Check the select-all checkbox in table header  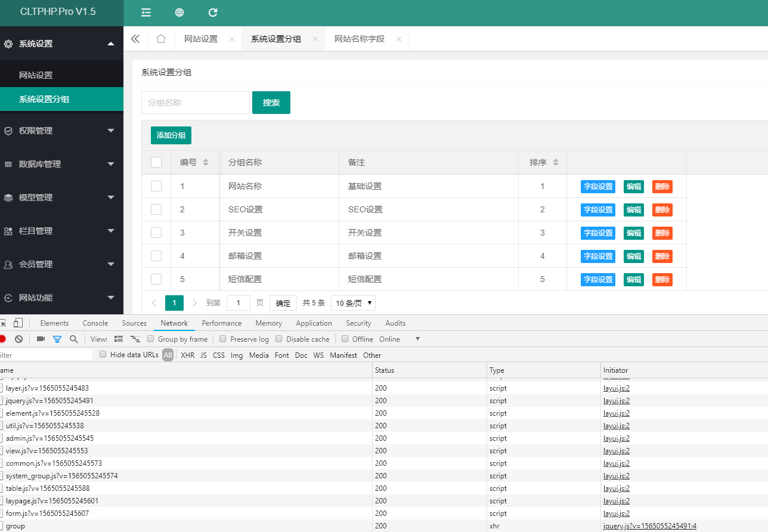(156, 162)
